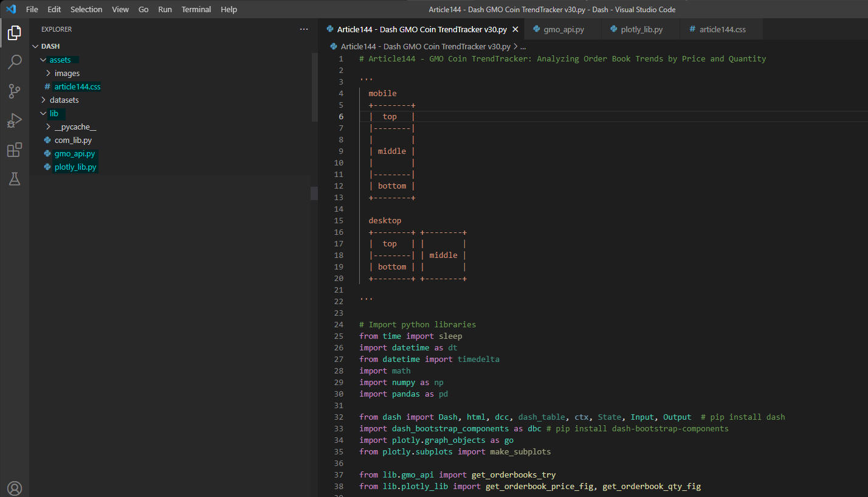868x497 pixels.
Task: Open article144.css from the explorer
Action: tap(77, 86)
